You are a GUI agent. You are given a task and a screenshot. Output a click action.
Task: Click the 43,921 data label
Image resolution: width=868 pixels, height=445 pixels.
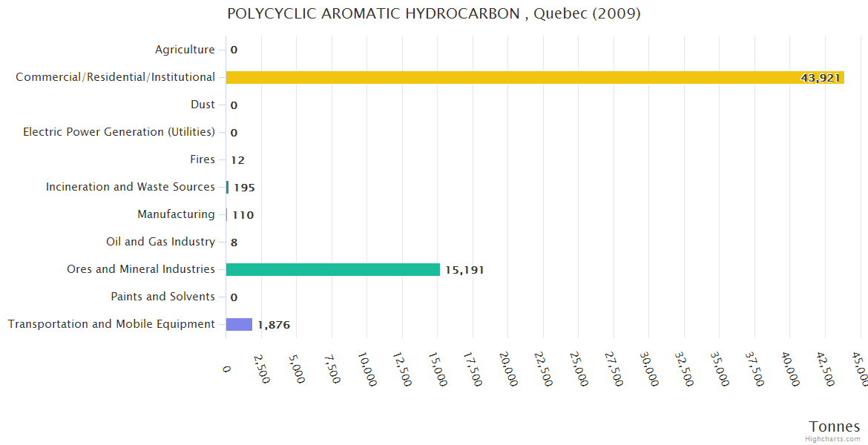821,78
